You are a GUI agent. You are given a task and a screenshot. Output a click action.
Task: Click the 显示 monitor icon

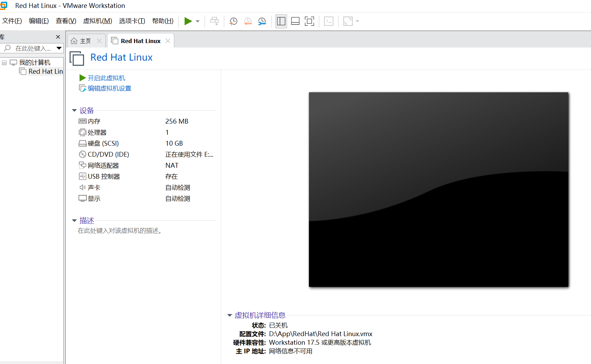tap(83, 198)
